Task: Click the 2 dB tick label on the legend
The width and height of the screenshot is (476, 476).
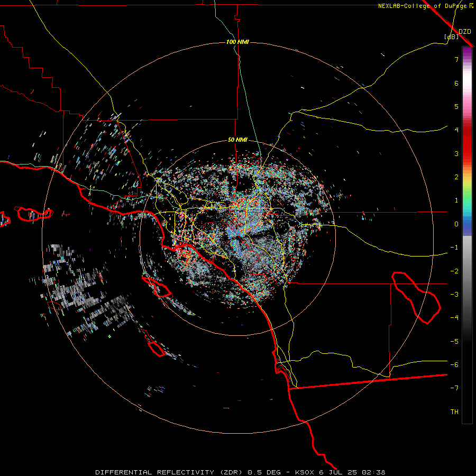Action: [456, 177]
